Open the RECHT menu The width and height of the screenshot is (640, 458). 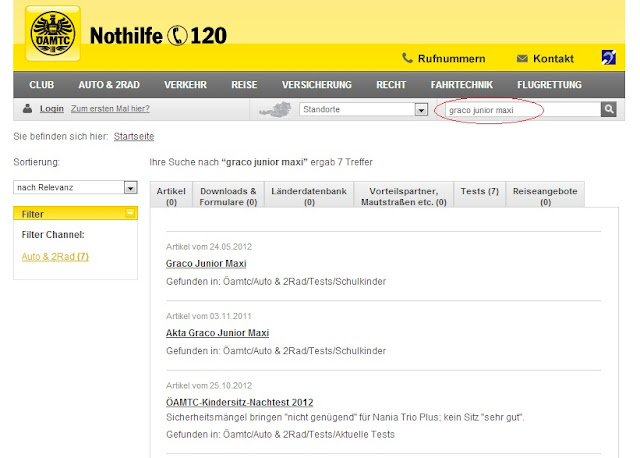pos(391,85)
